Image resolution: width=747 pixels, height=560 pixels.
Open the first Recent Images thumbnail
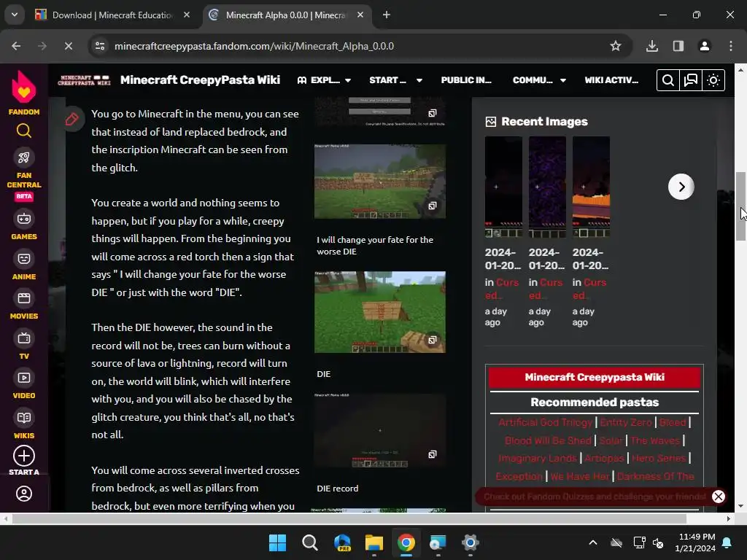click(x=503, y=187)
